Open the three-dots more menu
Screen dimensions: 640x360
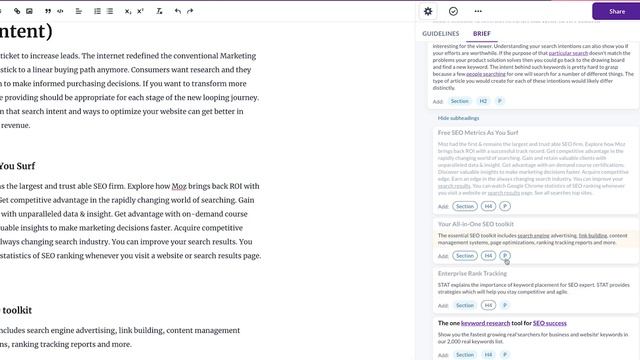(478, 11)
